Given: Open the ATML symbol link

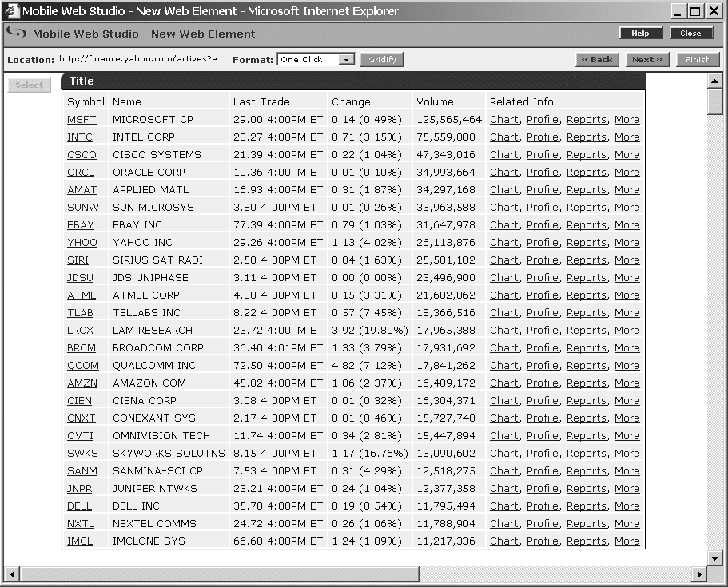Looking at the screenshot, I should click(82, 295).
